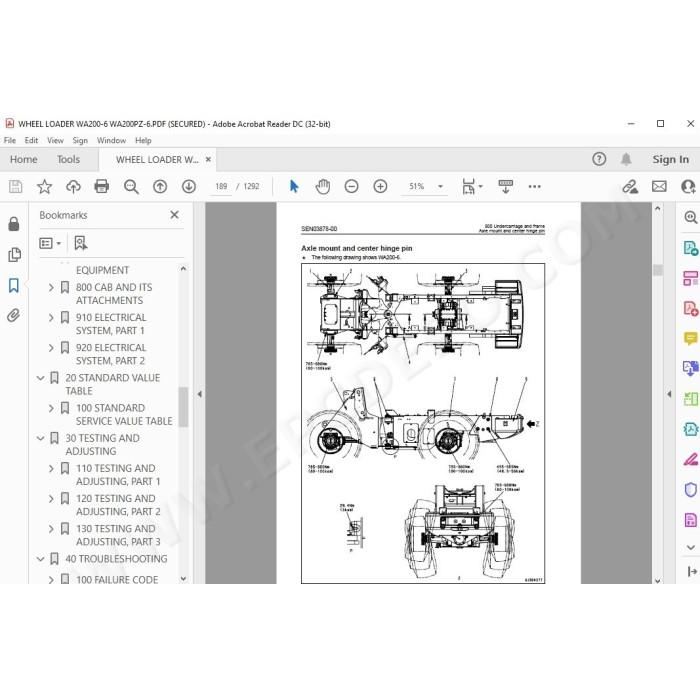This screenshot has height=700, width=700.
Task: Close the Bookmarks panel
Action: point(175,215)
